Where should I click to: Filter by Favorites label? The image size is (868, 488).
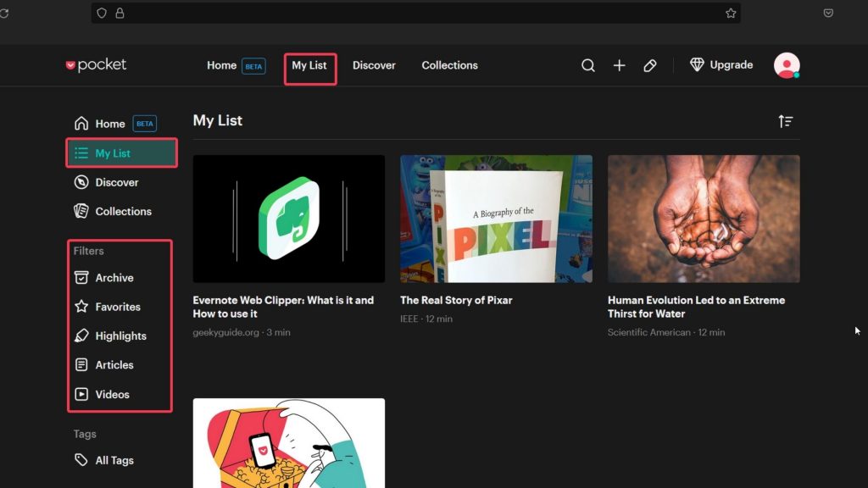[118, 307]
